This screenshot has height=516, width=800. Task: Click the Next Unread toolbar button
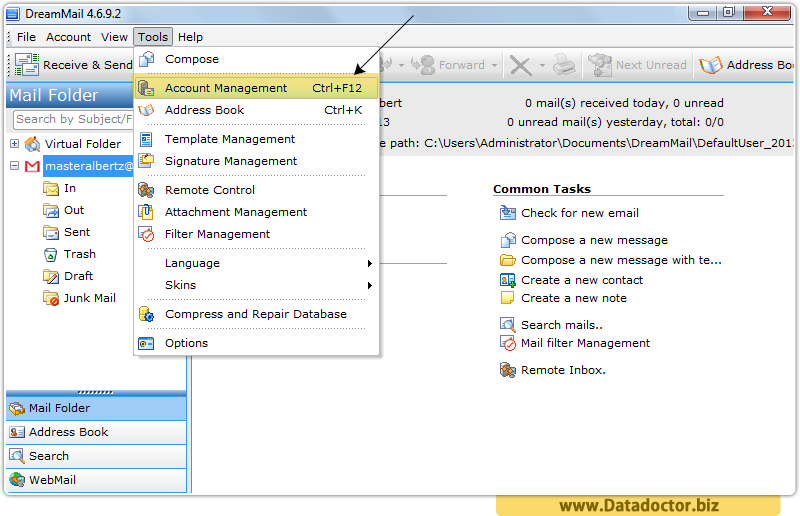(x=637, y=65)
